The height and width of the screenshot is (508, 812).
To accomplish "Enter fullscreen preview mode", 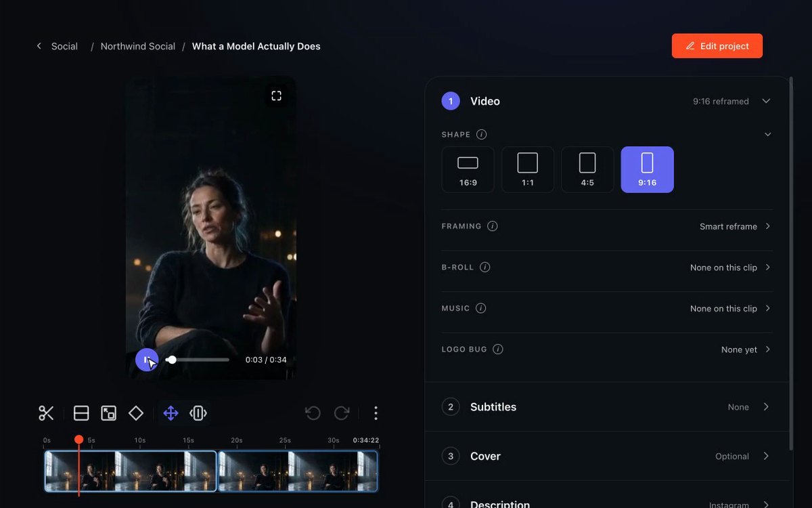I will pyautogui.click(x=276, y=96).
